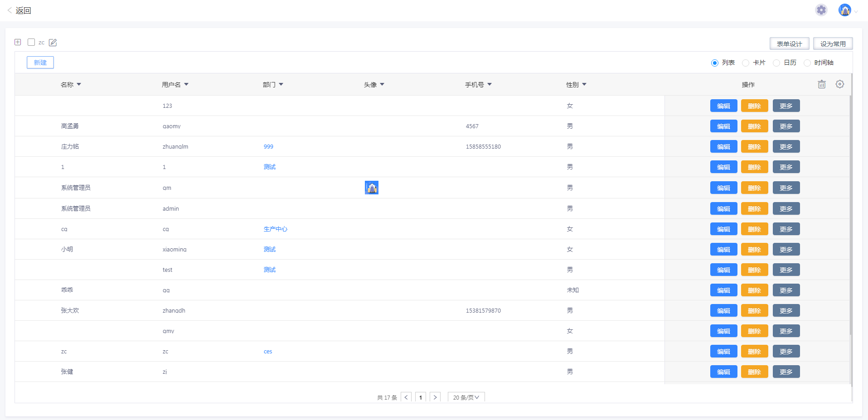
Task: Open the 20 条/页 page size dropdown
Action: 466,397
